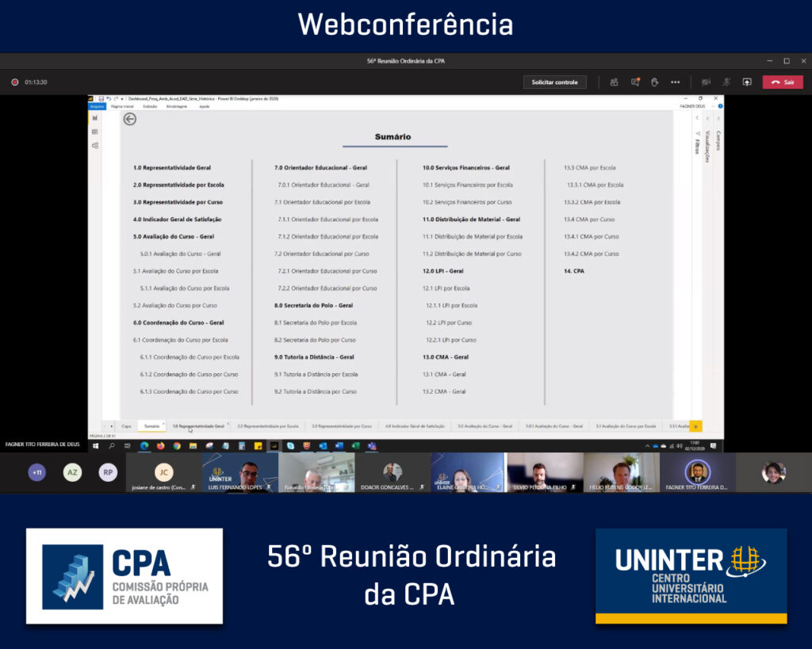Switch to Power BI Data view icon
Viewport: 812px width, 649px height.
pyautogui.click(x=95, y=132)
